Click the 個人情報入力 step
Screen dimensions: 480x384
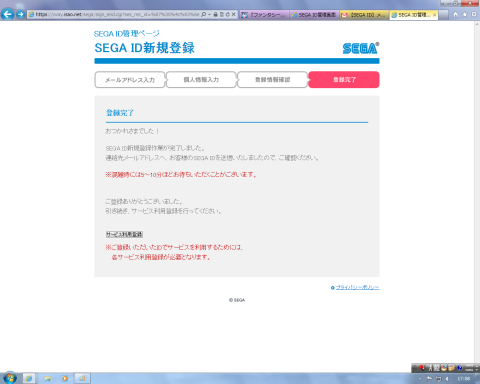click(201, 80)
